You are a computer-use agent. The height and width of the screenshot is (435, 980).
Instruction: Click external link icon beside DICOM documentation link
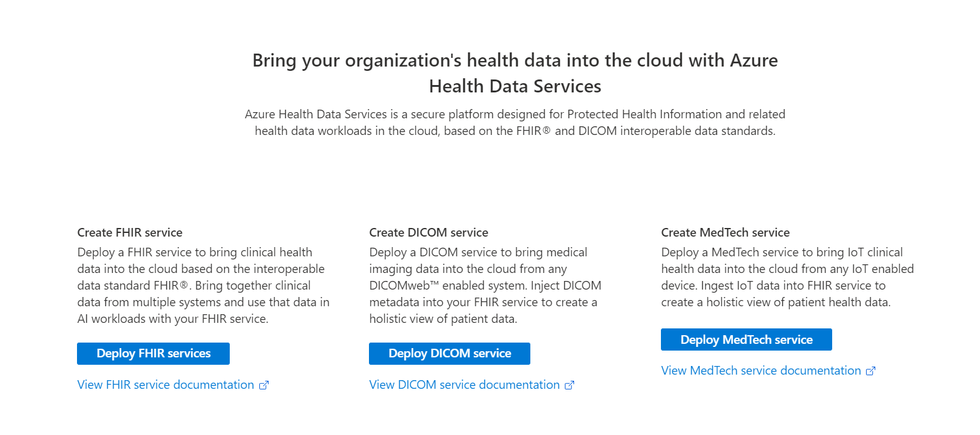point(569,385)
